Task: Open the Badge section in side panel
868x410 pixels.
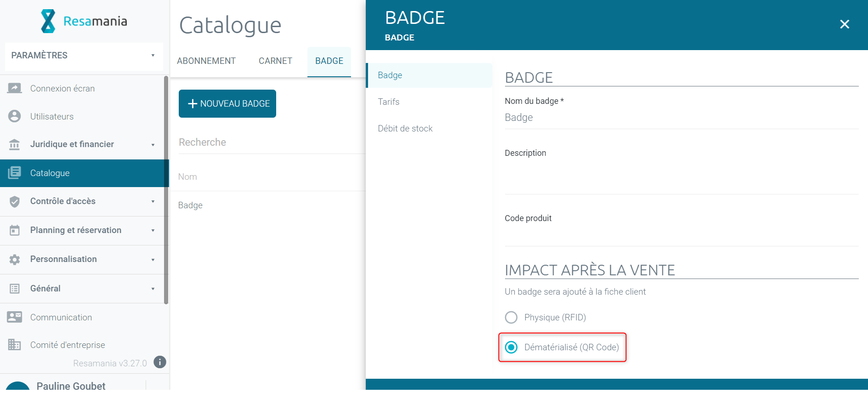Action: coord(429,75)
